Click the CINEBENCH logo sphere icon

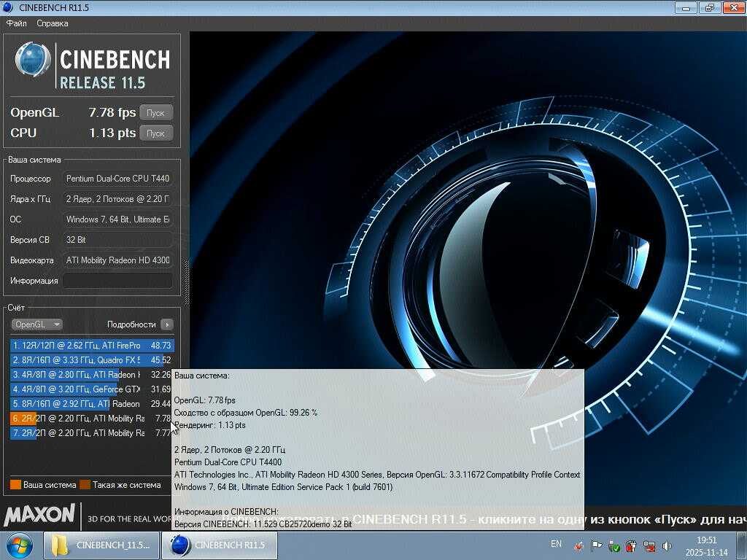pos(33,60)
